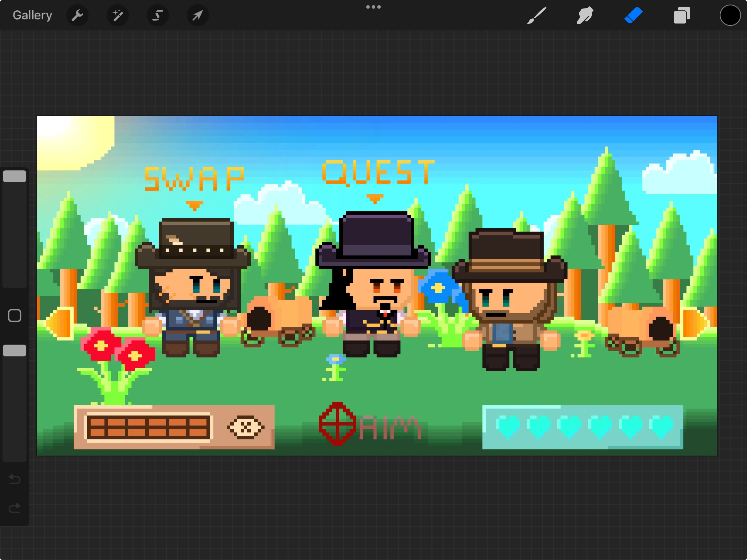Open the Adjustments magic wand menu

tap(118, 15)
